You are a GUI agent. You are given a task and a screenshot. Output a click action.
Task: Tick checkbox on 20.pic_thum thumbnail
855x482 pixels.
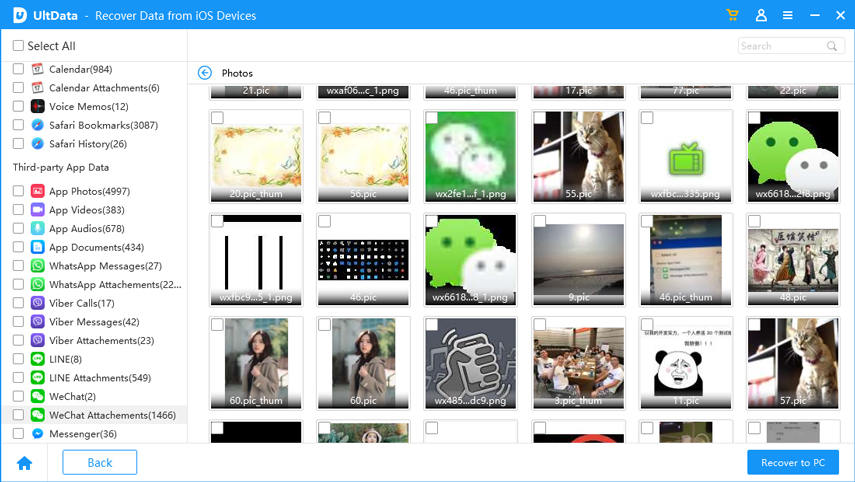click(x=217, y=118)
